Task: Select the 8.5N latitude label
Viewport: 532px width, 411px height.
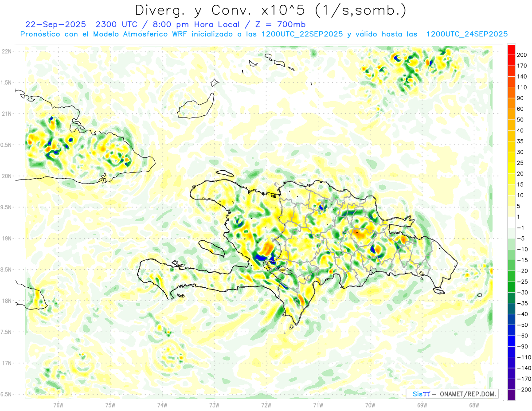Action: coord(6,270)
